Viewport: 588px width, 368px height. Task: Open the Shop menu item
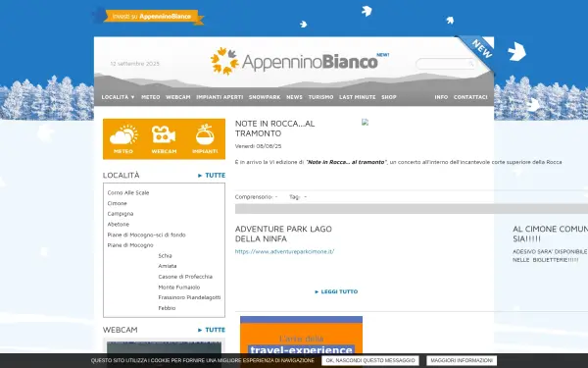click(389, 97)
